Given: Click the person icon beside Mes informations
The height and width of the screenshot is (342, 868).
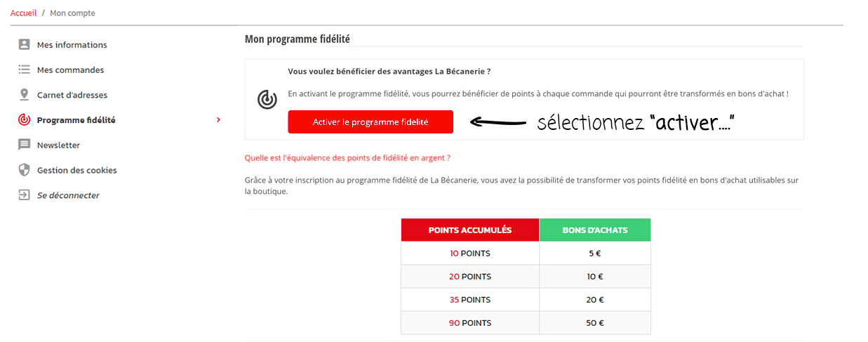Looking at the screenshot, I should pos(25,44).
